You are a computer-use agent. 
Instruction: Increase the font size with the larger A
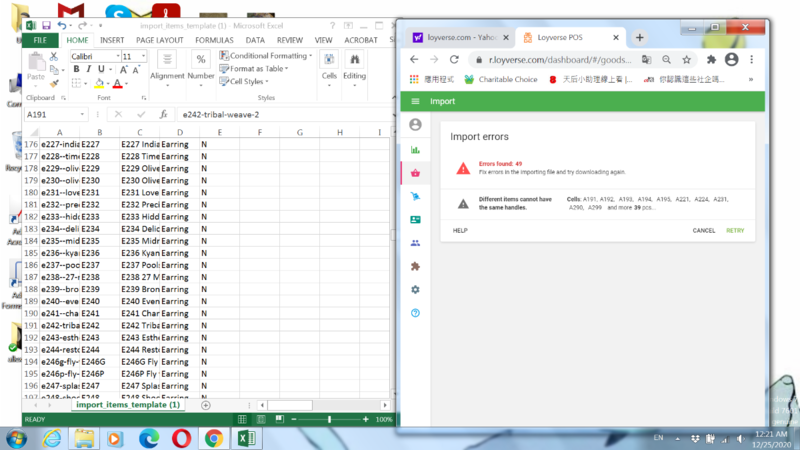click(123, 69)
